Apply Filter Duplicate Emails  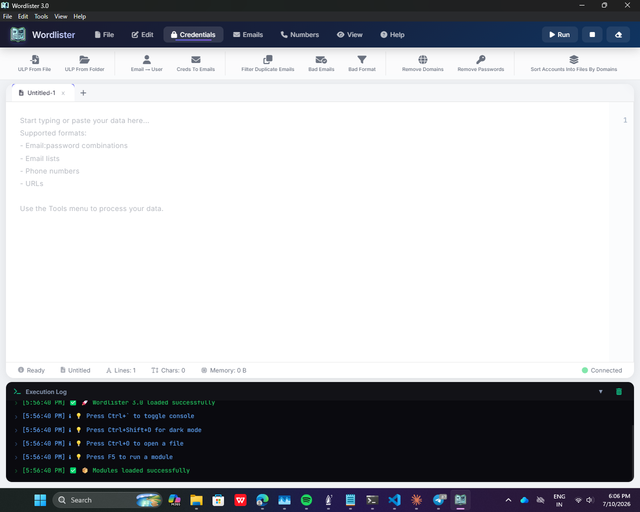tap(267, 63)
